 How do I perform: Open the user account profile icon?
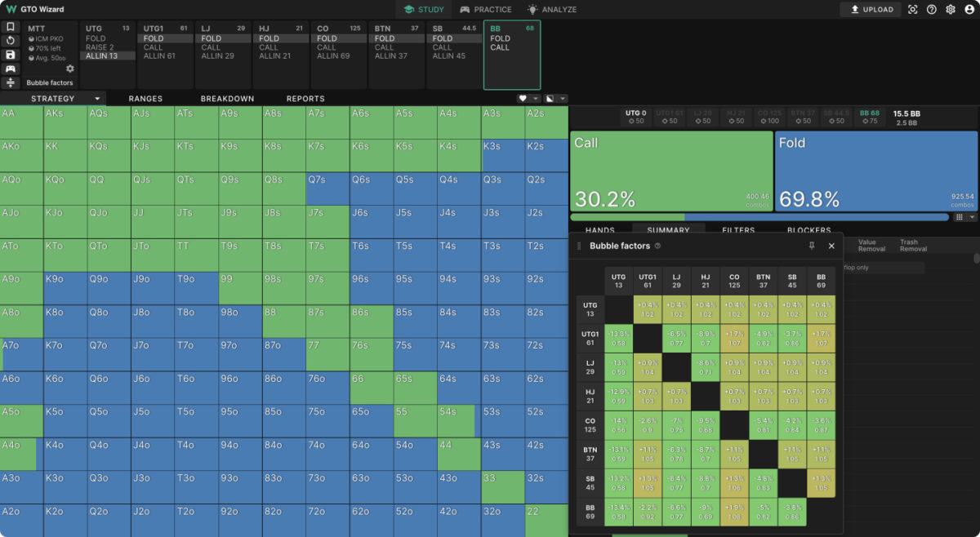coord(969,10)
